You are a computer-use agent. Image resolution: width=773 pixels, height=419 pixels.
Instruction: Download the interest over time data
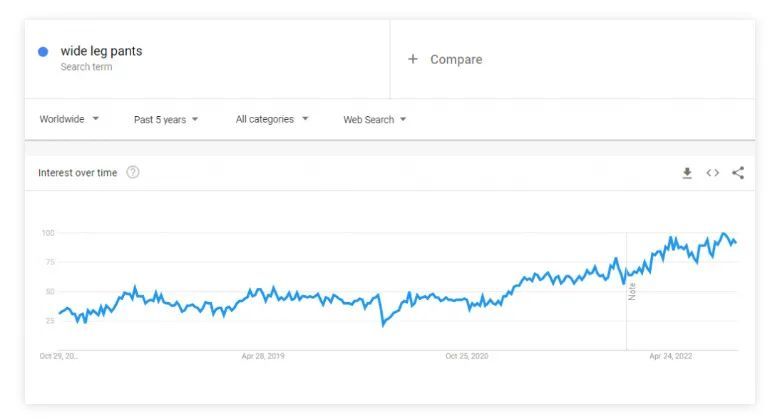(x=687, y=173)
